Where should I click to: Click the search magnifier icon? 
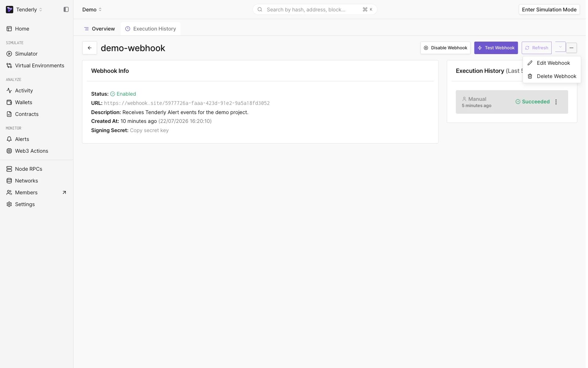pos(260,10)
